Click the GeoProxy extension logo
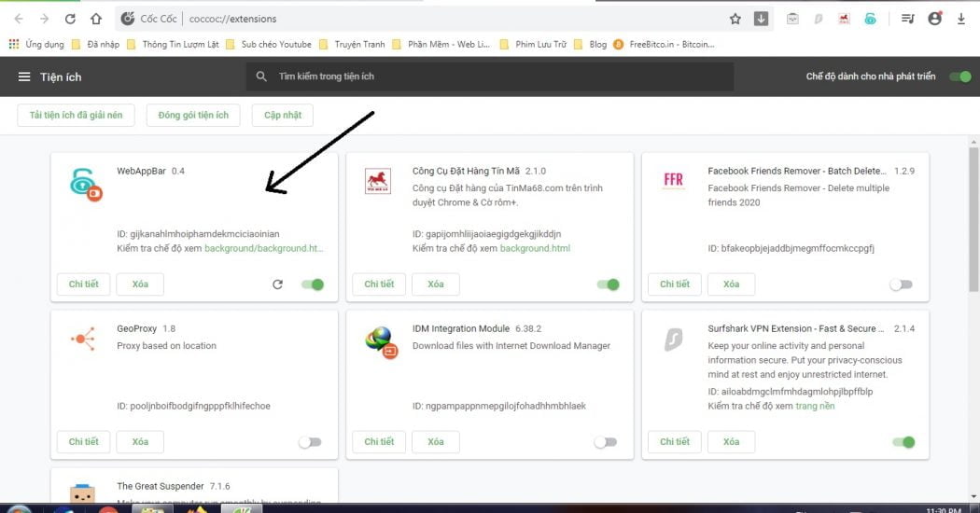 [83, 340]
